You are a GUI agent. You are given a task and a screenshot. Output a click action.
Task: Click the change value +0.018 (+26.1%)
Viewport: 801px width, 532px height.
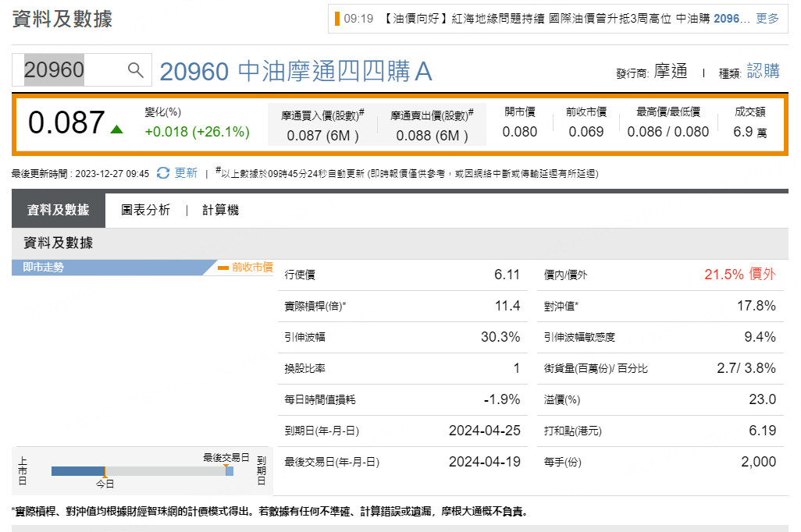pyautogui.click(x=198, y=132)
